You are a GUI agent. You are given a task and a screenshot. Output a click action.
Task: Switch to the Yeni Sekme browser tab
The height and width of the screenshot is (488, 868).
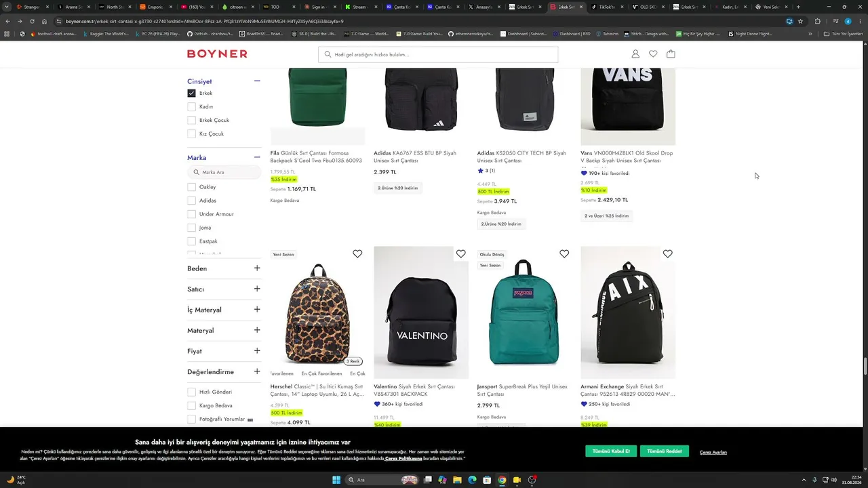click(x=771, y=7)
